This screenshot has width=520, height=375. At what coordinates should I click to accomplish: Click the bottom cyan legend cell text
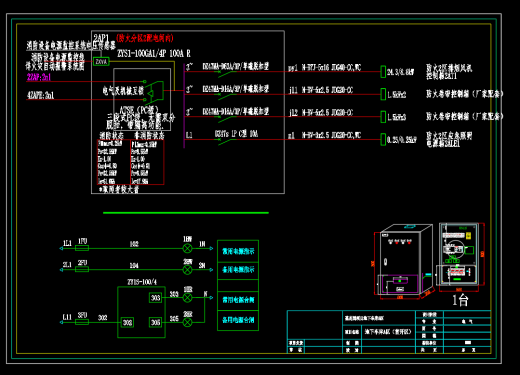238,320
